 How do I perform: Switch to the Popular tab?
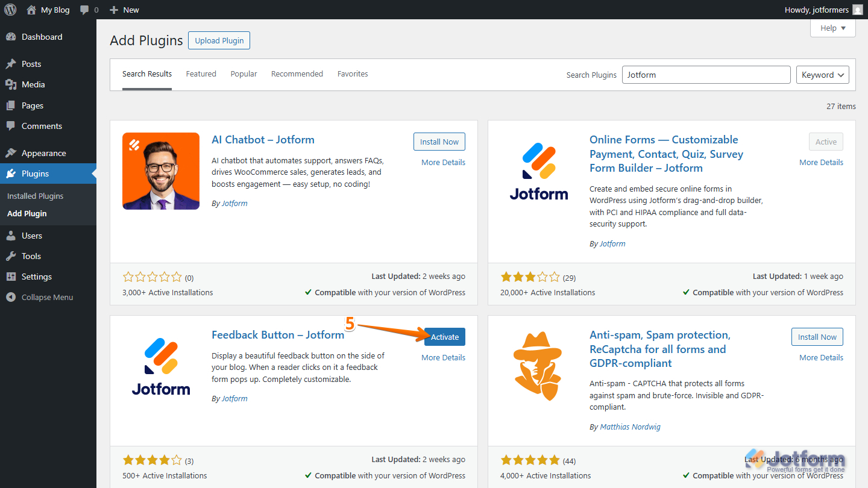pyautogui.click(x=244, y=74)
